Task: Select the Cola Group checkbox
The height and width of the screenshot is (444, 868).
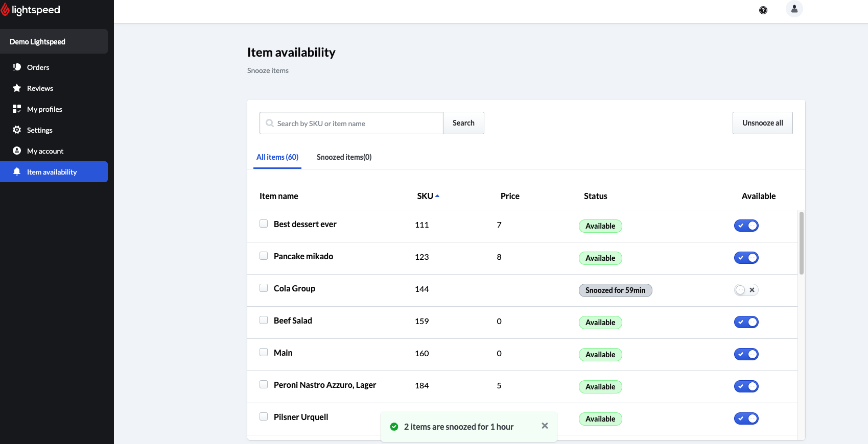Action: pos(264,288)
